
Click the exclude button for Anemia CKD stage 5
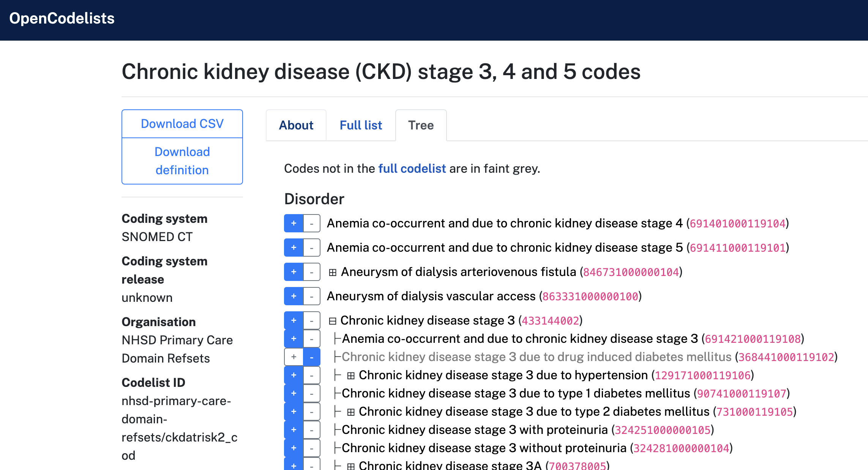[311, 247]
